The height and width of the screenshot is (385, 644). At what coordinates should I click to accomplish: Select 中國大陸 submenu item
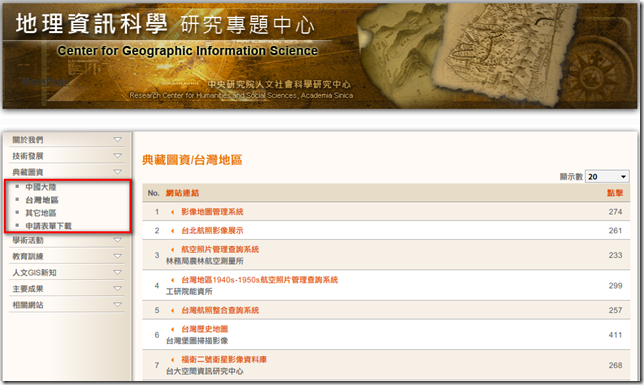41,187
